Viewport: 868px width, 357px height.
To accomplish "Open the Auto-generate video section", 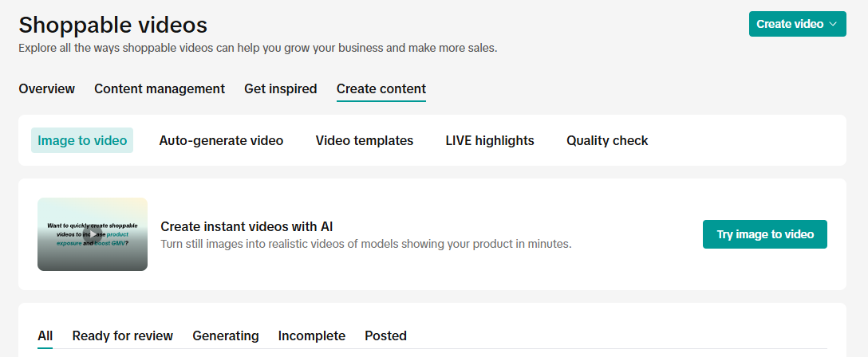I will [221, 140].
